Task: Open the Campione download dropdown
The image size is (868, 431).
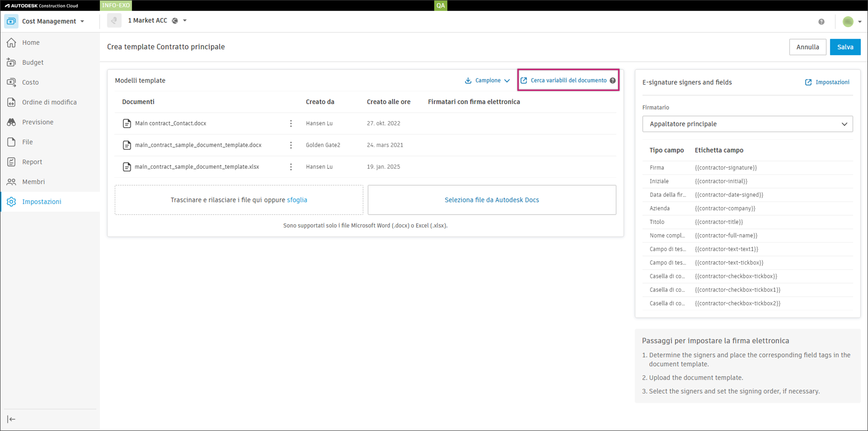Action: 487,81
